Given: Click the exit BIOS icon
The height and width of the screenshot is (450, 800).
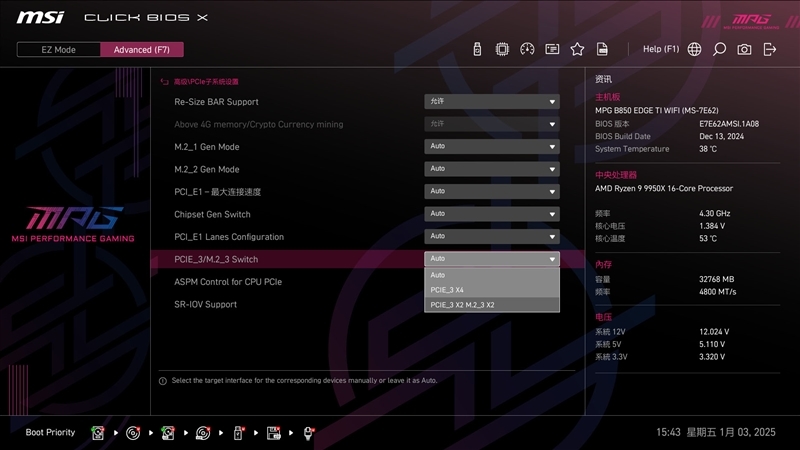Looking at the screenshot, I should click(x=769, y=49).
